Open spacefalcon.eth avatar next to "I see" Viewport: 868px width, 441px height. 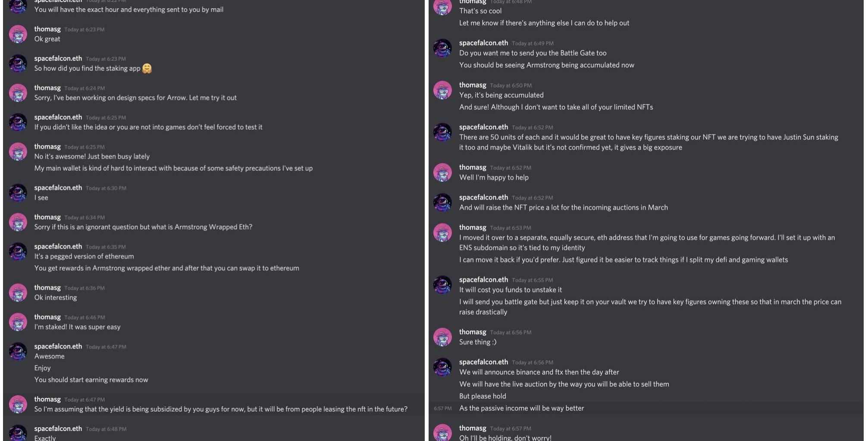click(x=18, y=193)
